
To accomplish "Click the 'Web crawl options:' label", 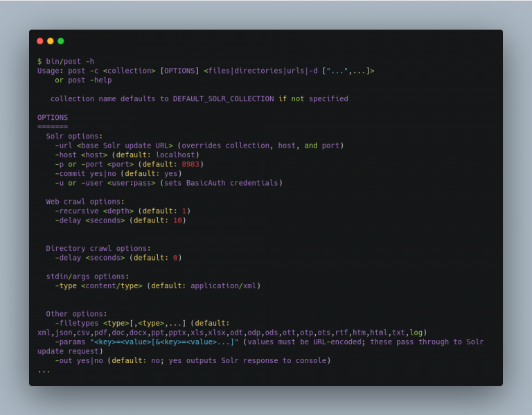I will tap(85, 202).
